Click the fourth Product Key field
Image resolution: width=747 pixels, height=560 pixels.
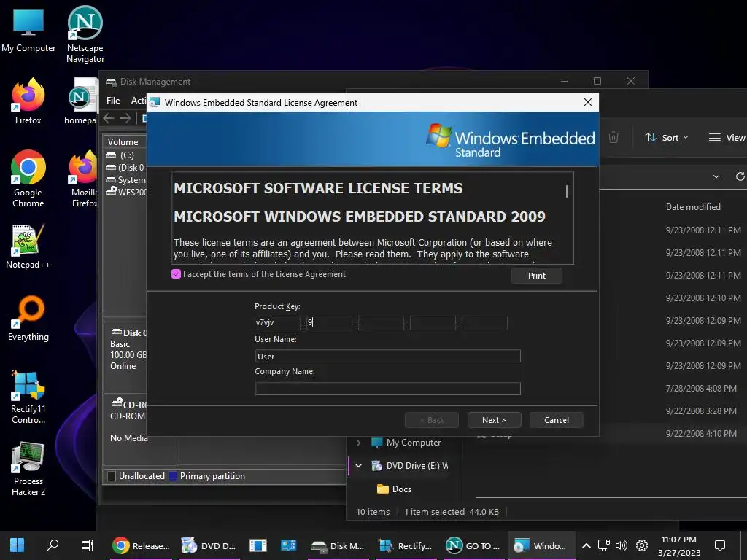[433, 323]
